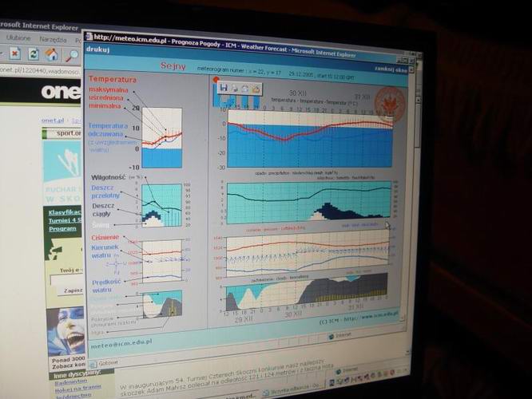
Task: Click the Send image by email icon
Action: coord(245,89)
